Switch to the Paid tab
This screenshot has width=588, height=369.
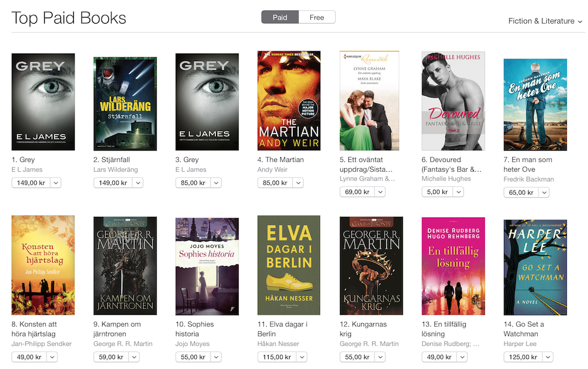tap(279, 18)
